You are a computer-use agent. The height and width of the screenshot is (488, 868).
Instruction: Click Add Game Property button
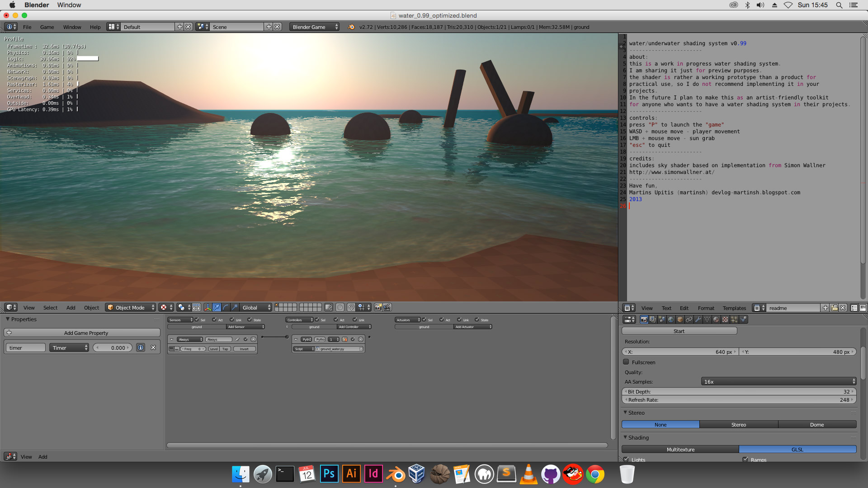85,333
